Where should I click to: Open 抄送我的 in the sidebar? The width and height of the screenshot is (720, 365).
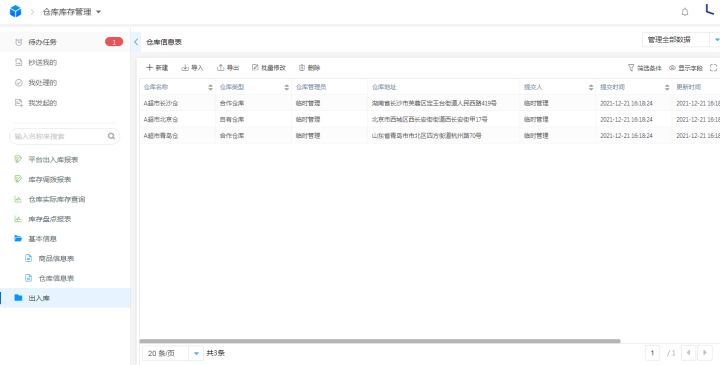[x=42, y=62]
